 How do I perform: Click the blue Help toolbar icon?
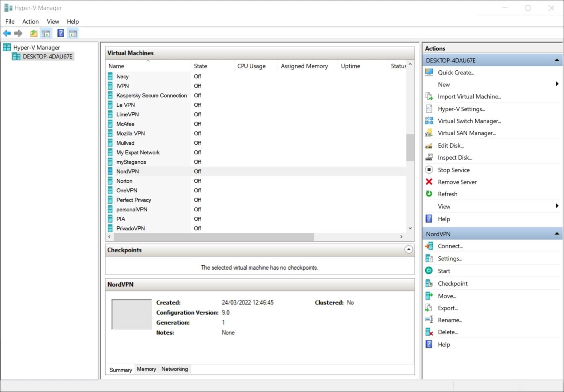tap(61, 33)
